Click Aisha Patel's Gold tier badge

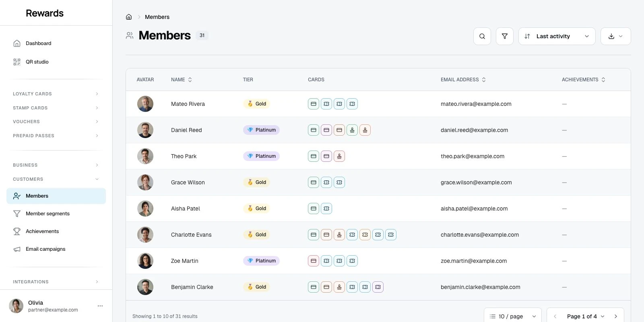click(256, 208)
